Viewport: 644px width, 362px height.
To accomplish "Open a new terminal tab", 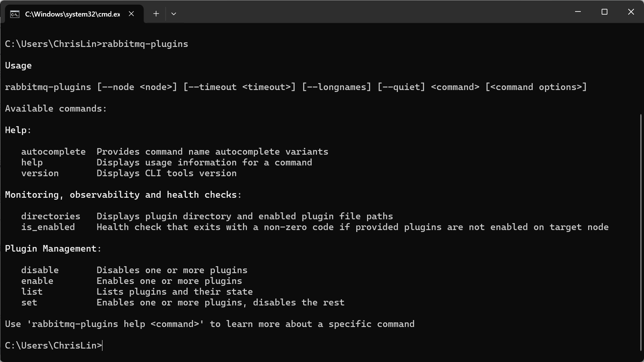I will point(156,14).
